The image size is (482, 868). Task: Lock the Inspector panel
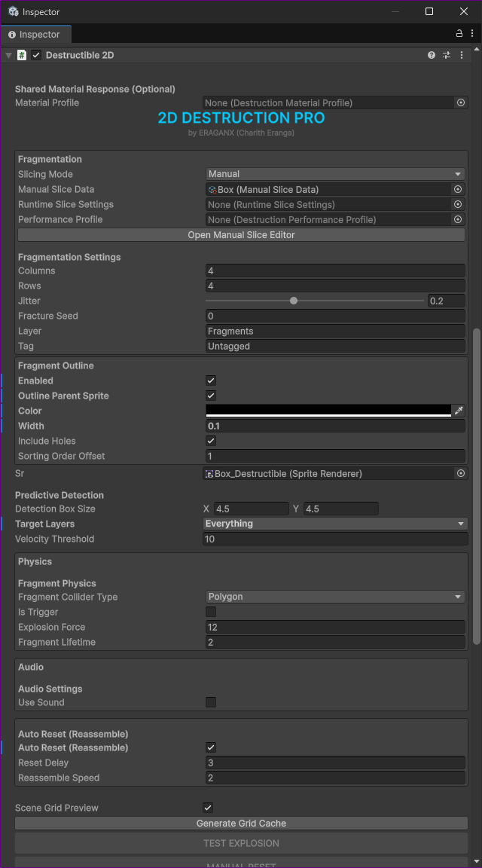(x=459, y=34)
